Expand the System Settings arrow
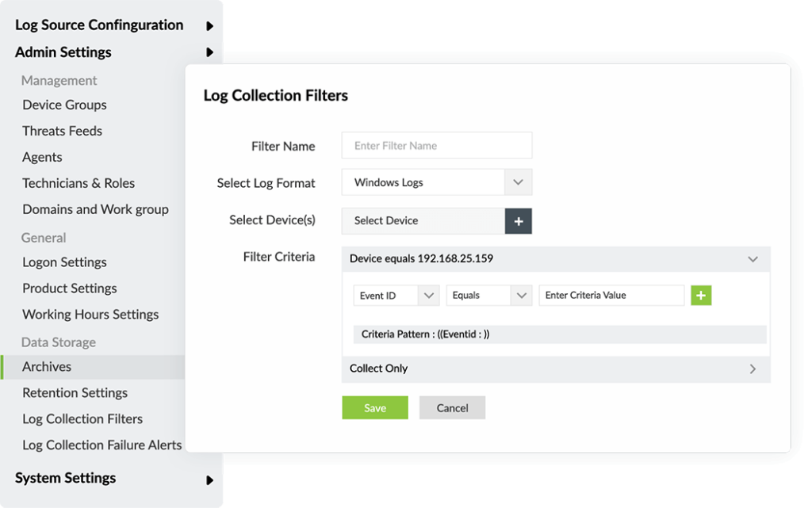The height and width of the screenshot is (508, 812). click(x=209, y=480)
